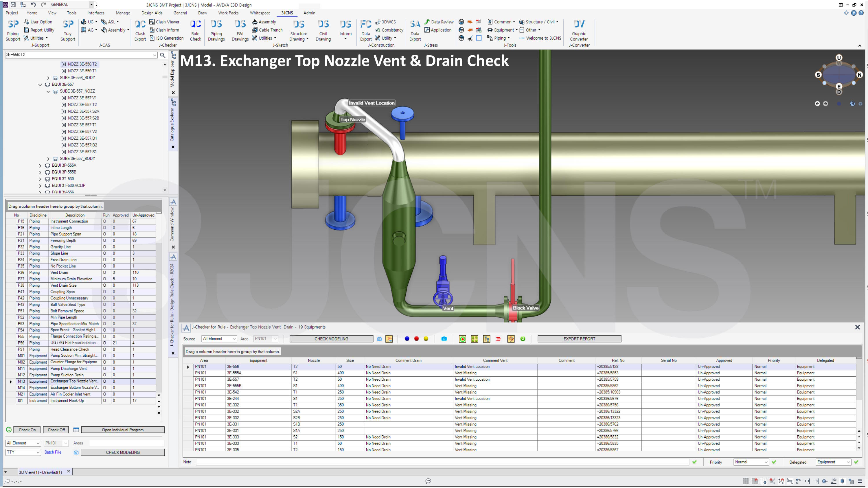The height and width of the screenshot is (488, 868).
Task: Turn rule checking on with Check On
Action: tap(27, 430)
